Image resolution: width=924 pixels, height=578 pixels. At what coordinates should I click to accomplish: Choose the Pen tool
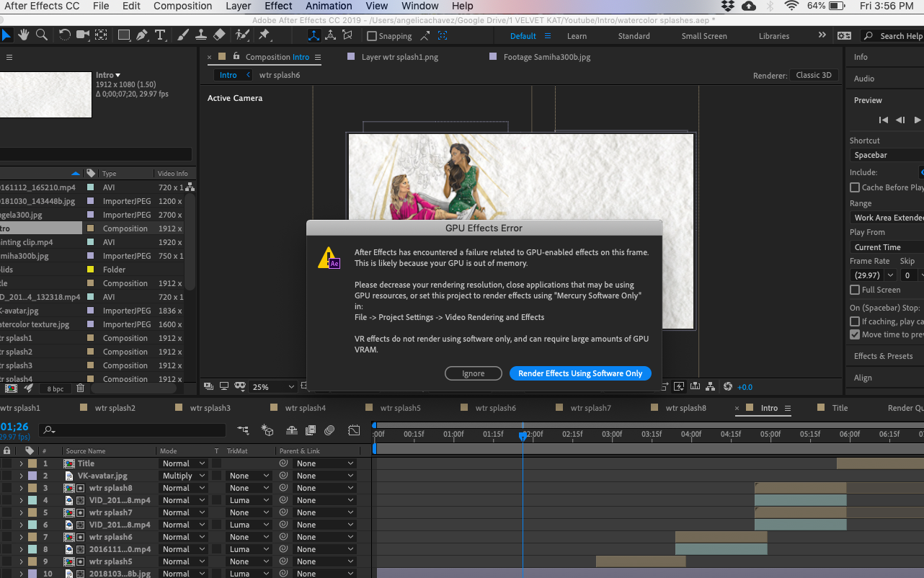[x=142, y=35]
